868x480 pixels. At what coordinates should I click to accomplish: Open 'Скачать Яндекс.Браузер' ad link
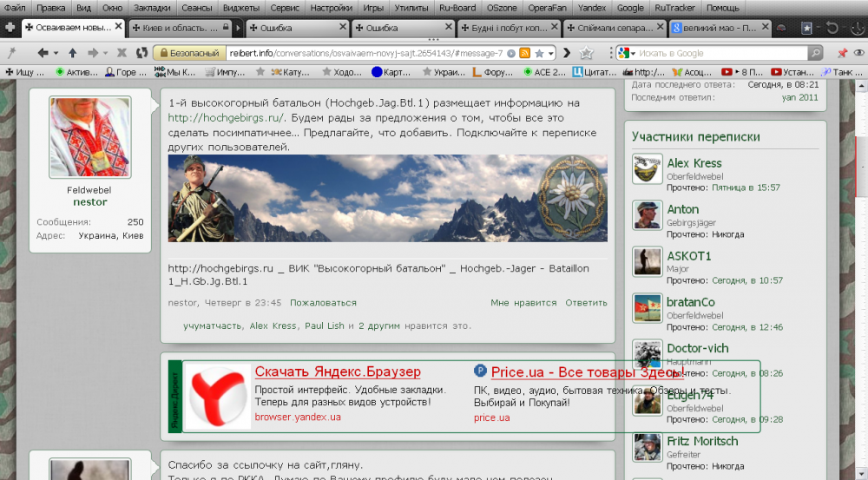[338, 372]
